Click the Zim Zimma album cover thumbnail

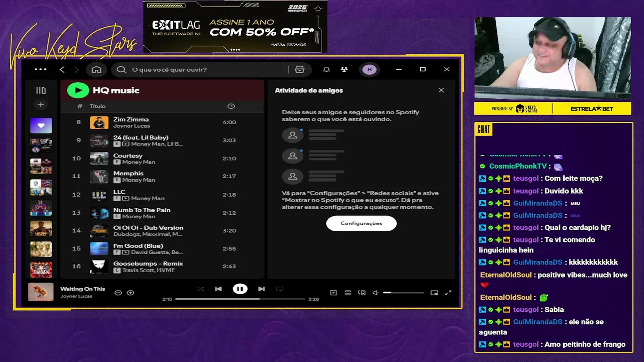click(x=99, y=122)
